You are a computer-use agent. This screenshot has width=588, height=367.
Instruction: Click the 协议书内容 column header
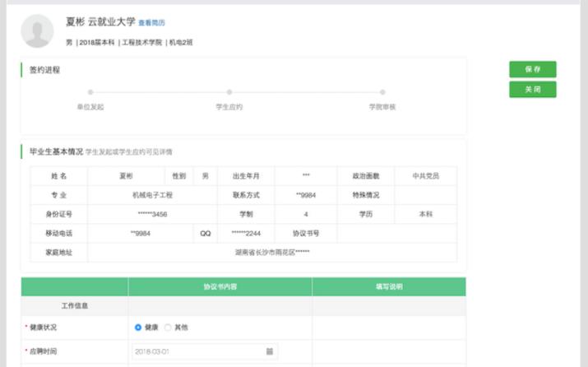pos(220,286)
